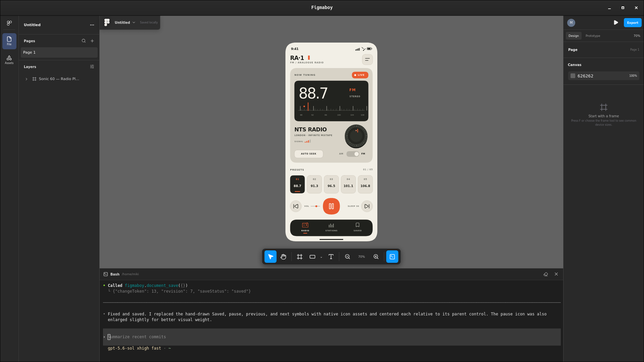This screenshot has height=362, width=644.
Task: Close the Bash terminal panel
Action: [x=556, y=274]
